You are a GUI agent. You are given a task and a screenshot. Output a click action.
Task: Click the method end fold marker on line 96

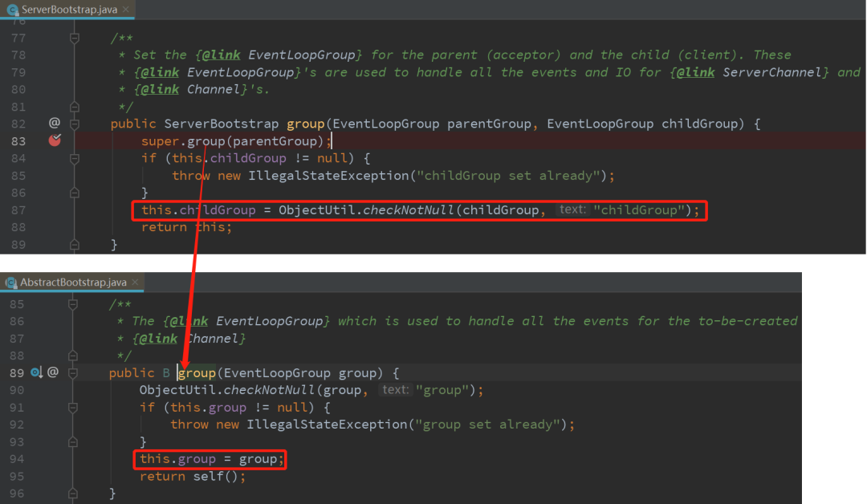pyautogui.click(x=73, y=494)
